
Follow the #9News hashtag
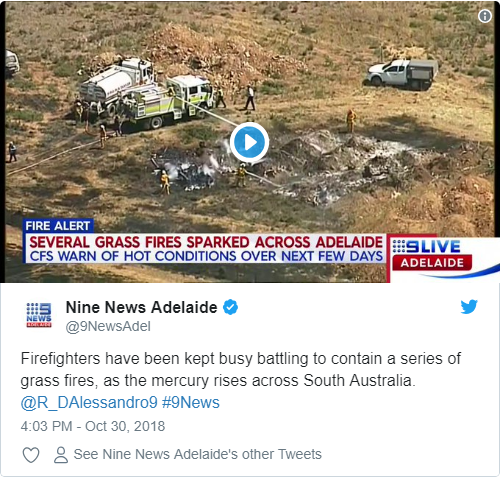click(191, 403)
